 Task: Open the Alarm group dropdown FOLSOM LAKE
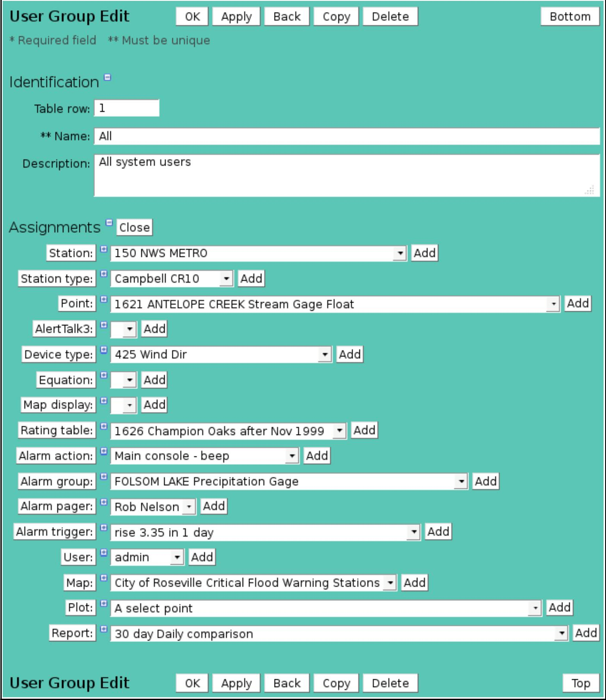(x=289, y=481)
